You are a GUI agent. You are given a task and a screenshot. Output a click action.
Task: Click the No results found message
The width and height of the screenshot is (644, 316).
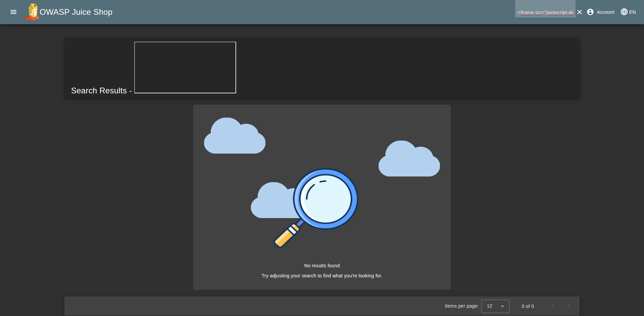322,266
